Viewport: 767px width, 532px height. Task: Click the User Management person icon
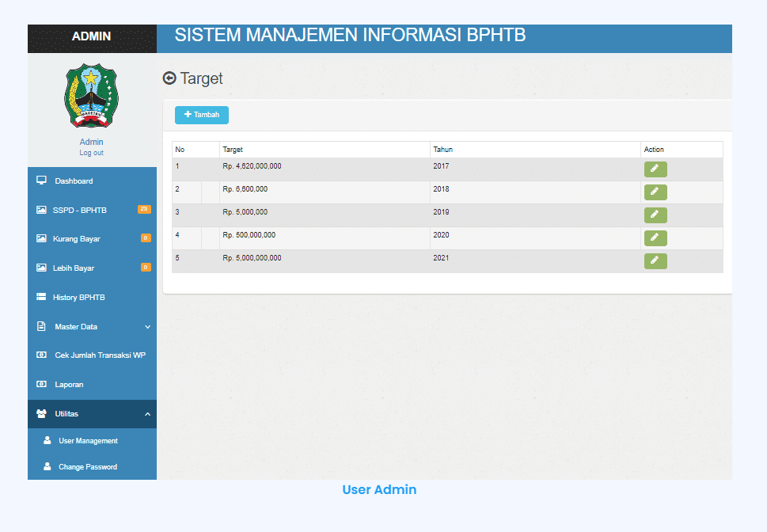[x=47, y=440]
